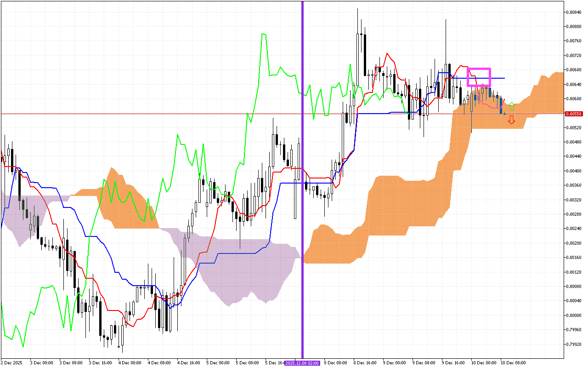This screenshot has height=368, width=588.
Task: Click the 0.80200 price axis label
Action: [x=574, y=243]
